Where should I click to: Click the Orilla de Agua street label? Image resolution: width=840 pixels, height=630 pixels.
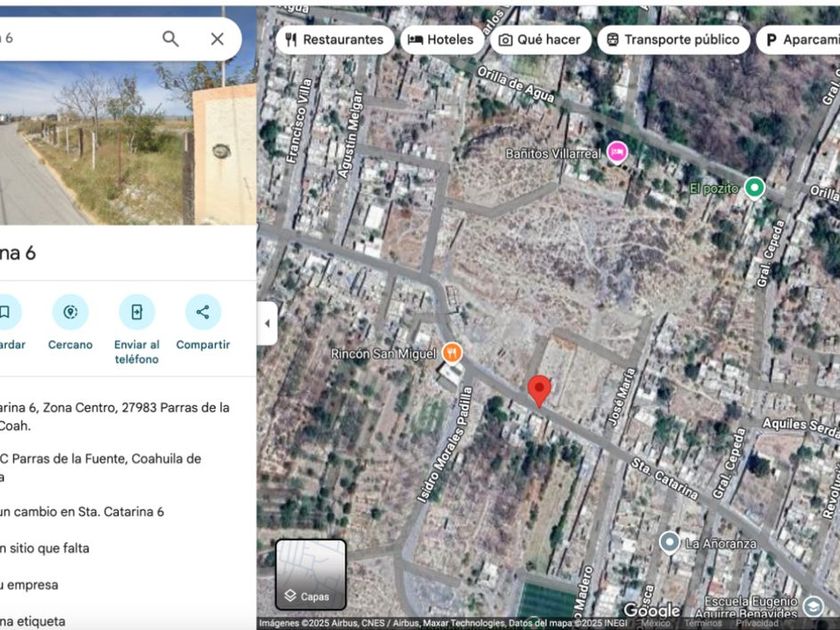[515, 84]
